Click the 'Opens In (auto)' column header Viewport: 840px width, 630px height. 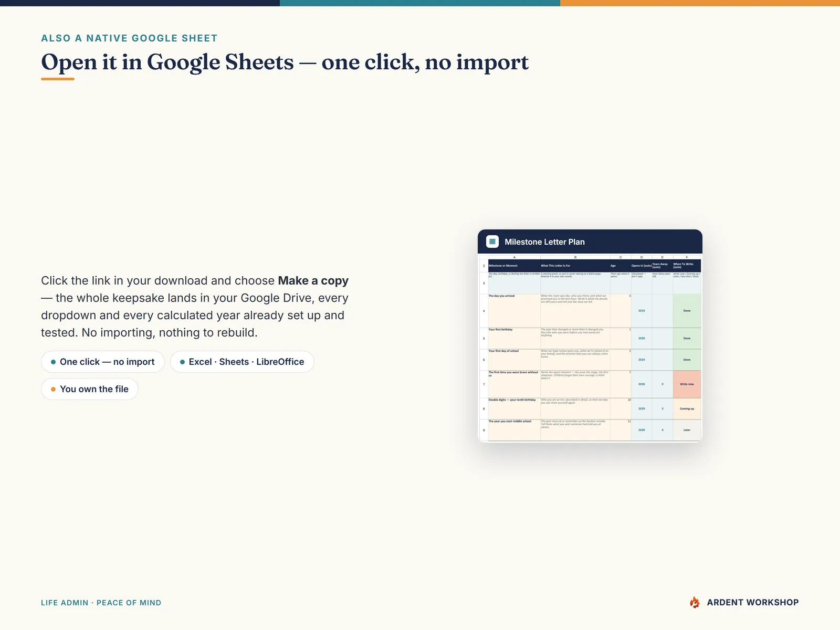[641, 266]
